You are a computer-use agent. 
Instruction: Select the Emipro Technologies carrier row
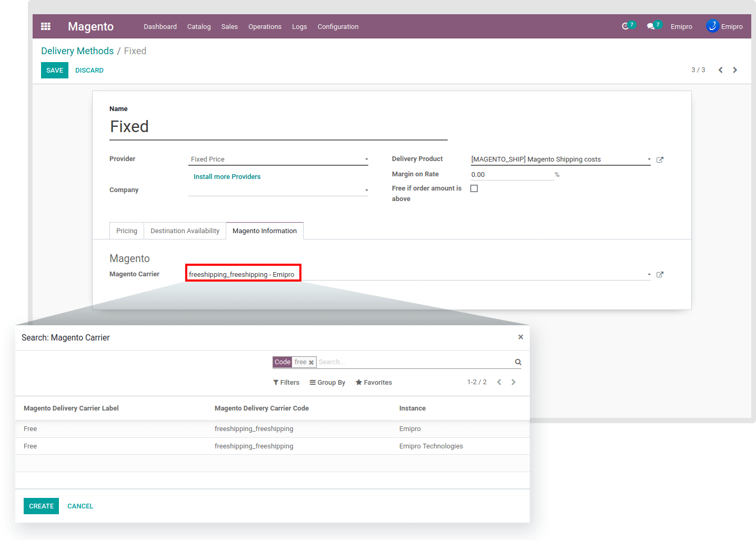pyautogui.click(x=272, y=446)
